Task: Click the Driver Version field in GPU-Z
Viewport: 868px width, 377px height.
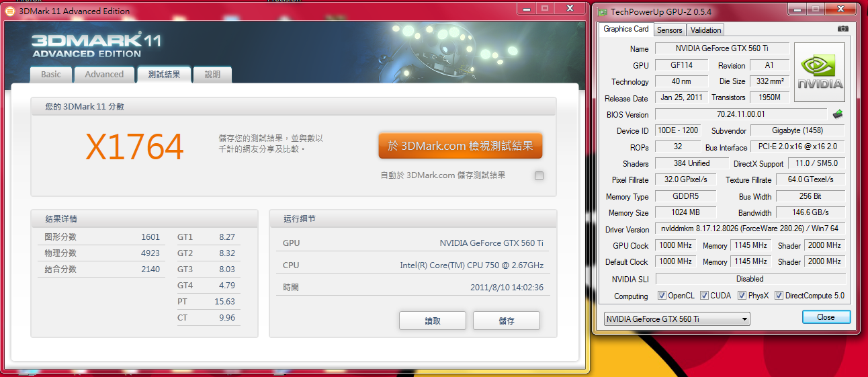Action: tap(749, 229)
